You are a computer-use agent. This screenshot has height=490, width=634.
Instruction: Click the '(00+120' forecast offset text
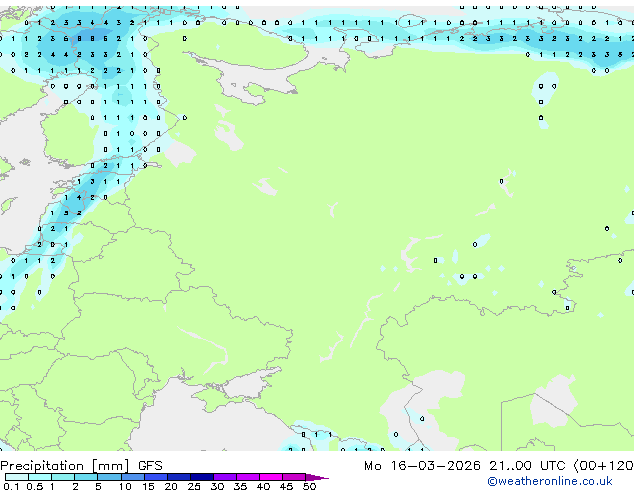click(x=604, y=466)
